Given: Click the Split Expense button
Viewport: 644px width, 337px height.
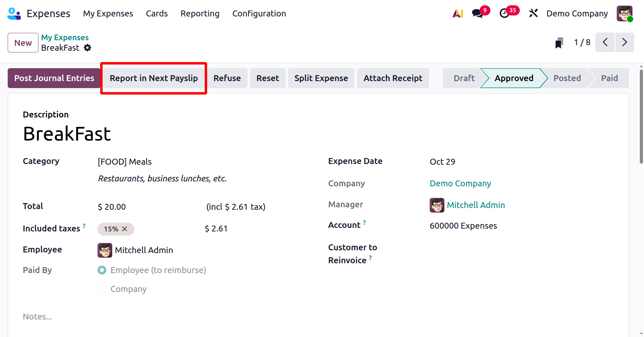Looking at the screenshot, I should click(x=321, y=78).
